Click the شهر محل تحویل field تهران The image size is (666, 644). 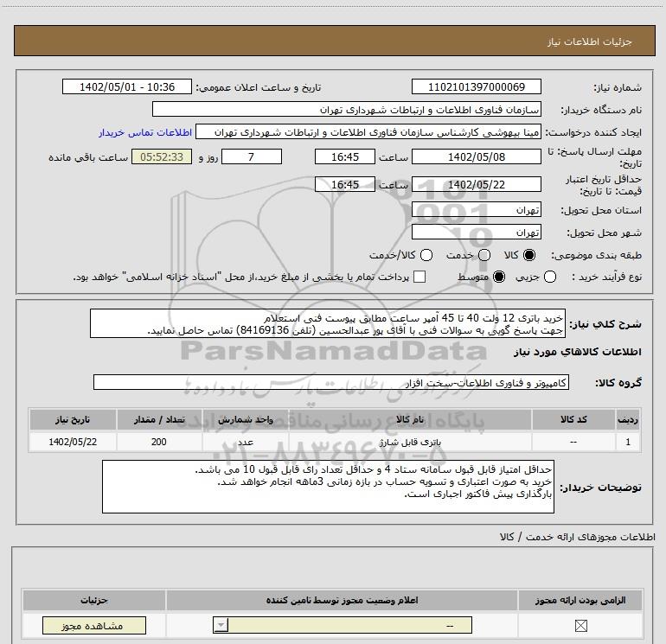tap(476, 233)
